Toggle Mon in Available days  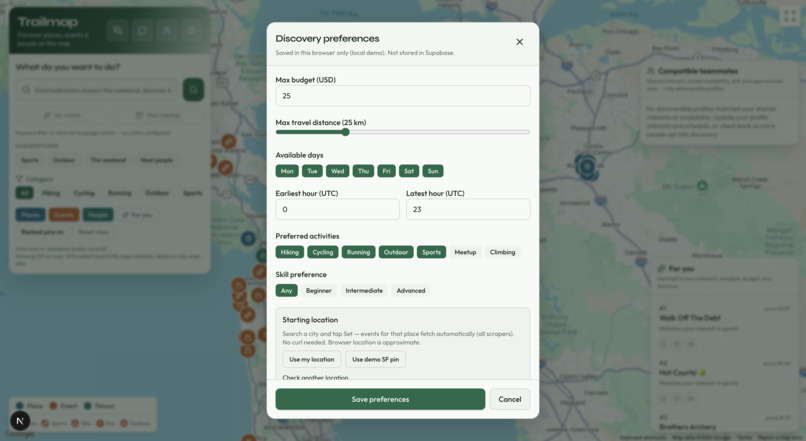(x=287, y=171)
